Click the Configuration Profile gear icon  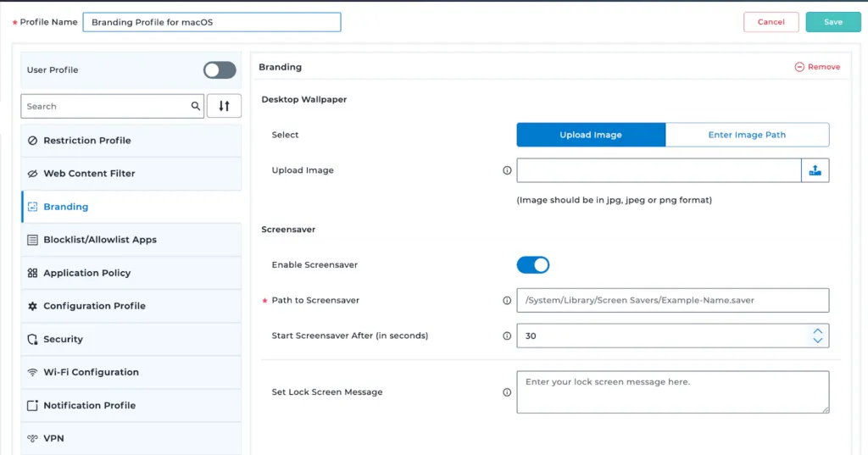33,306
